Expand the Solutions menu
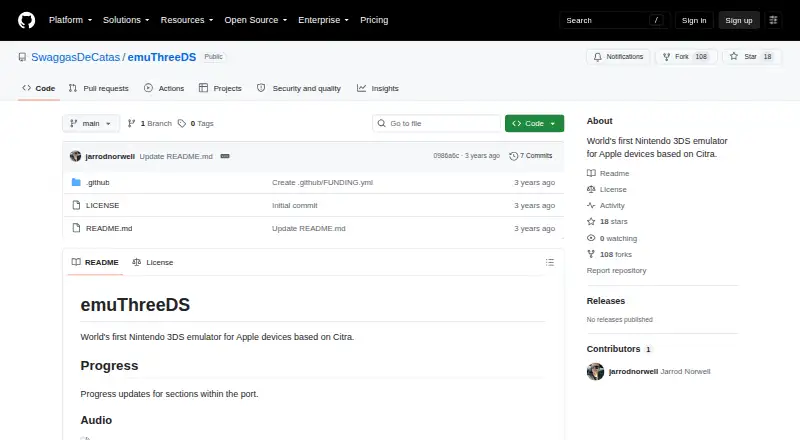This screenshot has height=440, width=800. tap(126, 20)
